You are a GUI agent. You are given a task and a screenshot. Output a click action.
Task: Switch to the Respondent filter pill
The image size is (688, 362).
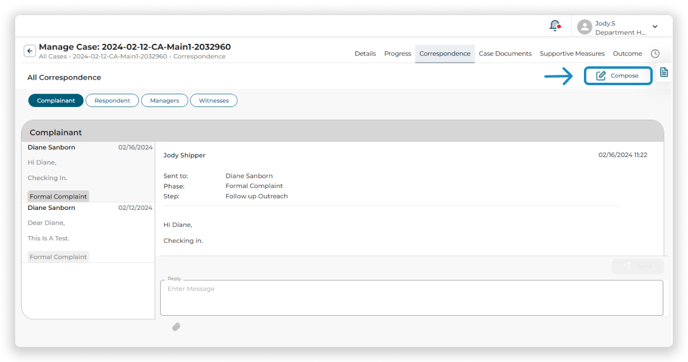[112, 100]
